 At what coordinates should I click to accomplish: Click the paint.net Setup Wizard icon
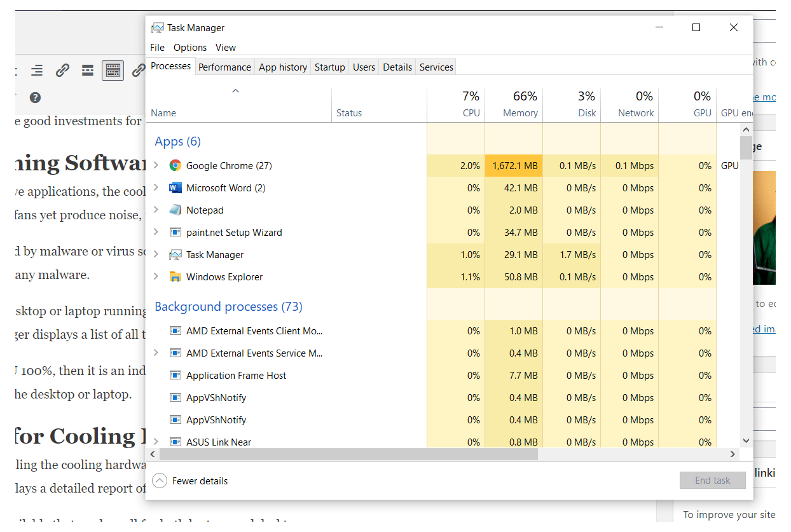coord(175,232)
